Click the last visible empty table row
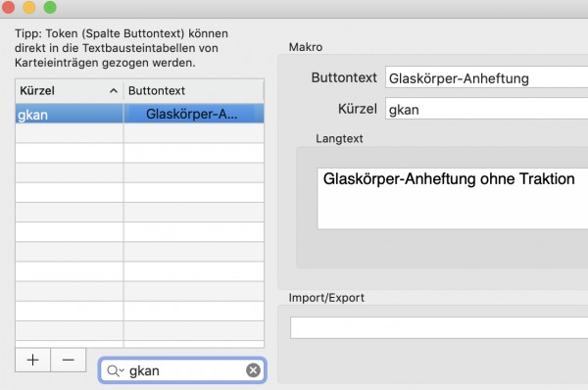This screenshot has width=588, height=390. pos(139,331)
